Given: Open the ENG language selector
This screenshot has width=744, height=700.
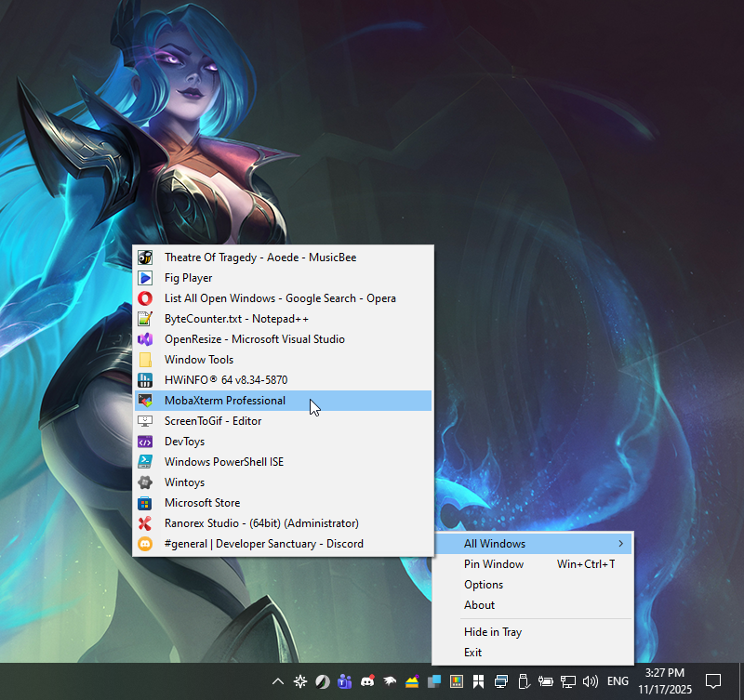Looking at the screenshot, I should pyautogui.click(x=618, y=681).
